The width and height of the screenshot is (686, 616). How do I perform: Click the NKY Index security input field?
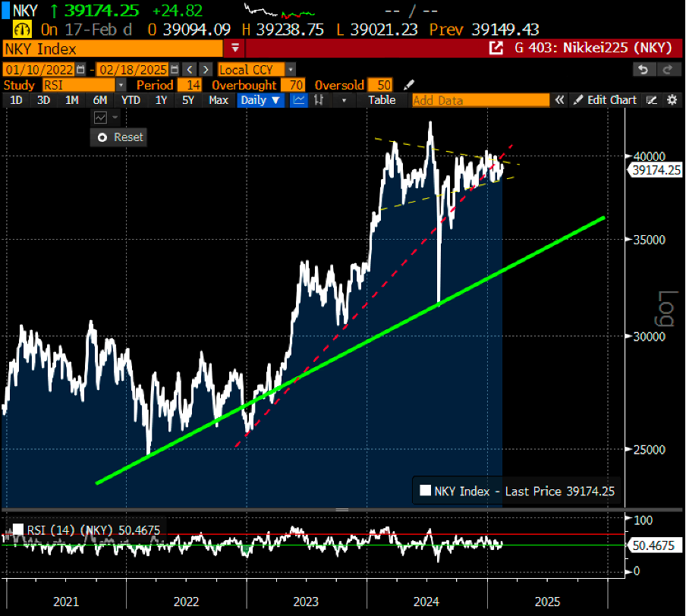[113, 49]
